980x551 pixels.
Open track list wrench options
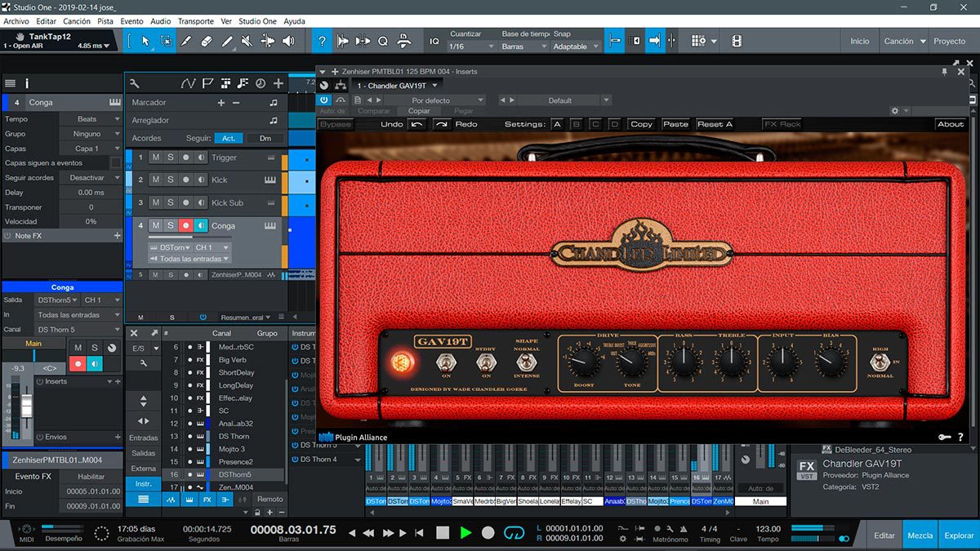point(135,83)
